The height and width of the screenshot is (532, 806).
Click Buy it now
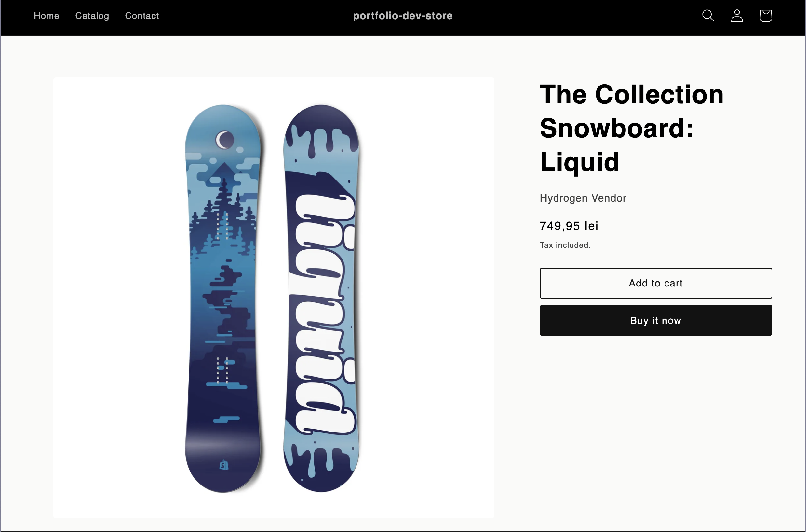[x=655, y=320]
